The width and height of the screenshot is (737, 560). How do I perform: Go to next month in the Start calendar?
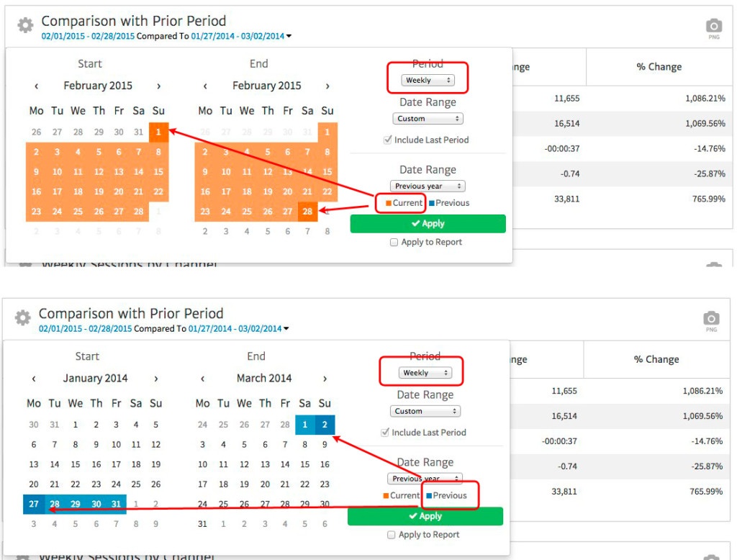pos(159,85)
